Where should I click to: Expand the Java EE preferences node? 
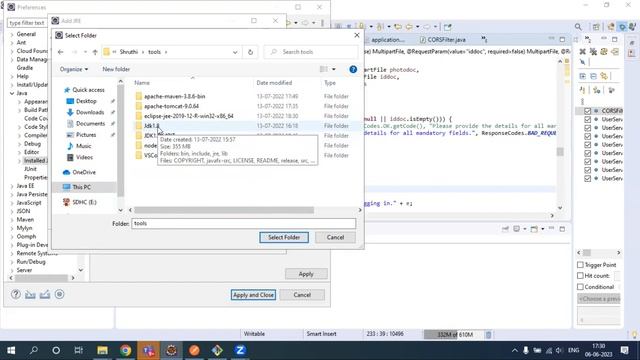click(x=12, y=186)
